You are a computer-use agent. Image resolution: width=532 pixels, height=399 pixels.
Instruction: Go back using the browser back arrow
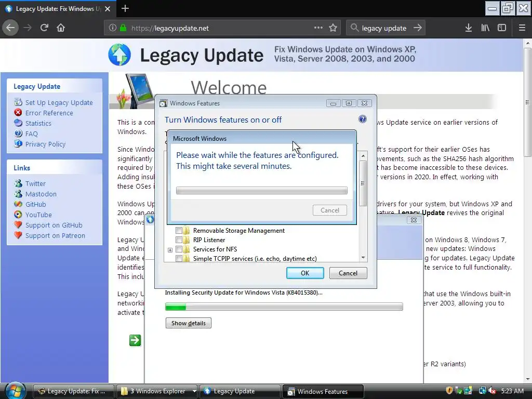[10, 28]
